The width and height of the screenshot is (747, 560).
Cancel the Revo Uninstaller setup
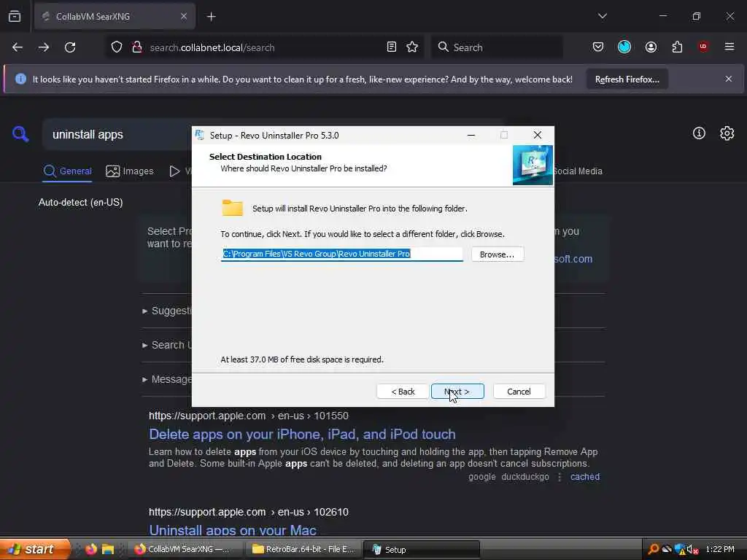pos(519,392)
